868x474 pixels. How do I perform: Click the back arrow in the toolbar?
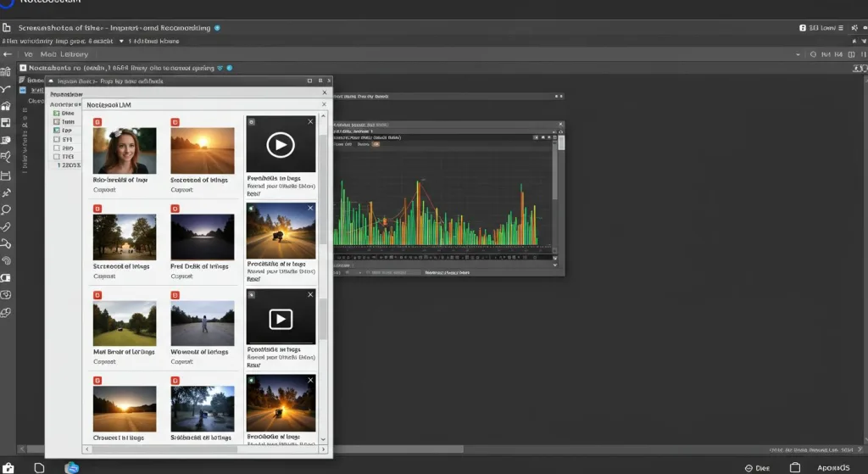[7, 54]
